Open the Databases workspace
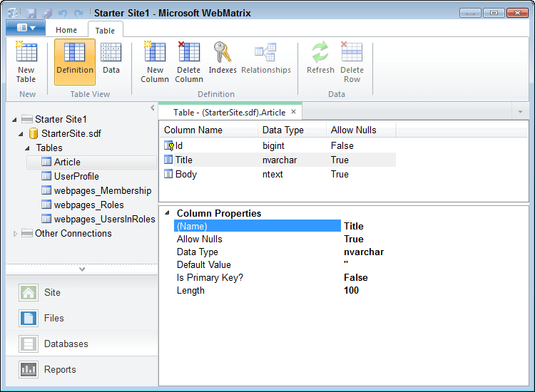This screenshot has height=392, width=535. [82, 344]
